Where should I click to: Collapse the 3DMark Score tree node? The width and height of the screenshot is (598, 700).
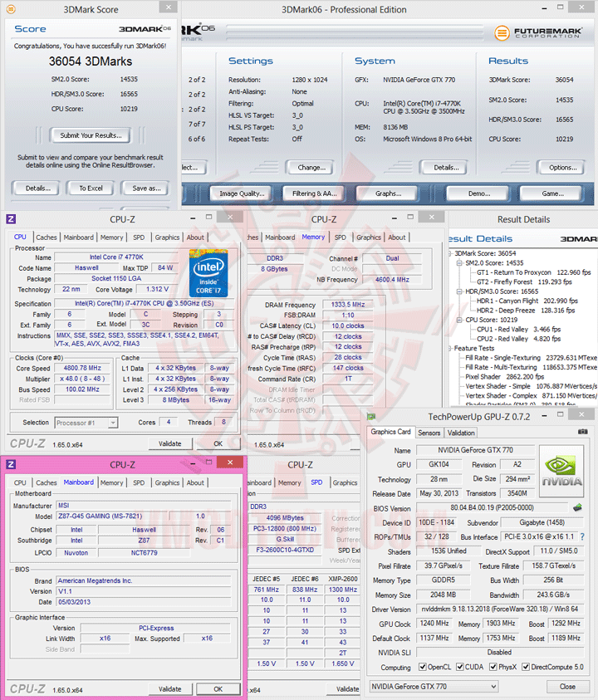point(449,253)
